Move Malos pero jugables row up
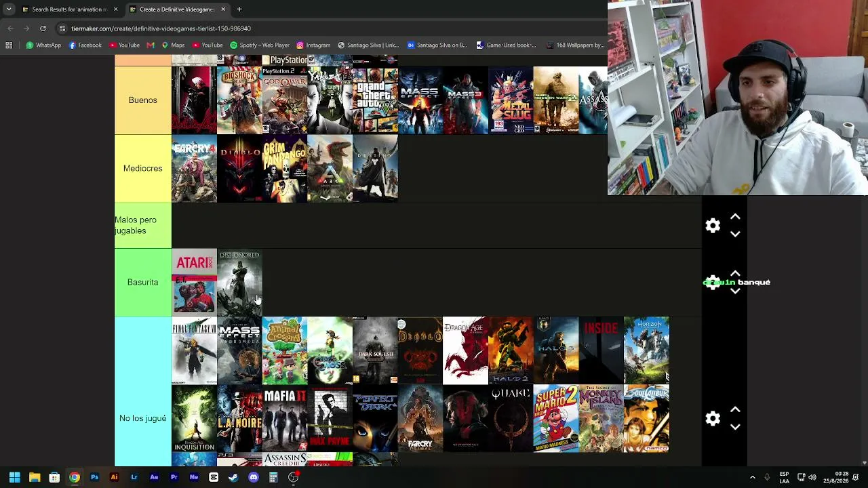Screen dimensions: 868x488 coord(735,217)
